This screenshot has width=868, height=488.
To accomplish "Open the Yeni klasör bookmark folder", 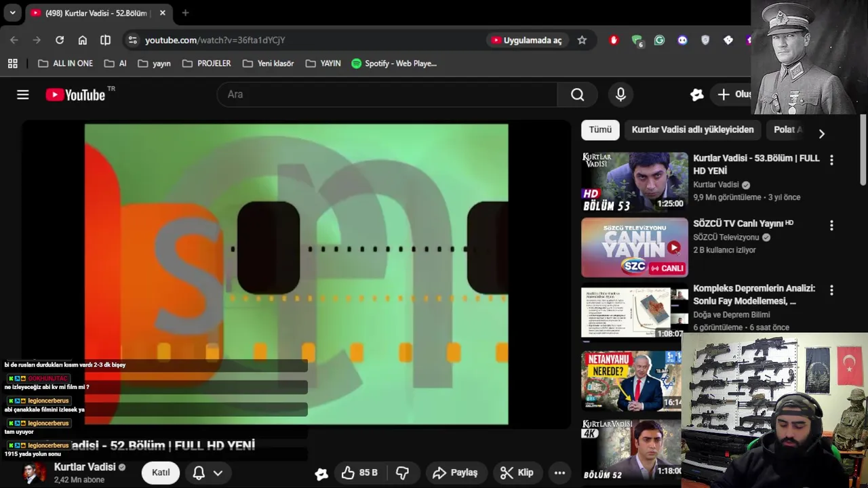I will [268, 64].
